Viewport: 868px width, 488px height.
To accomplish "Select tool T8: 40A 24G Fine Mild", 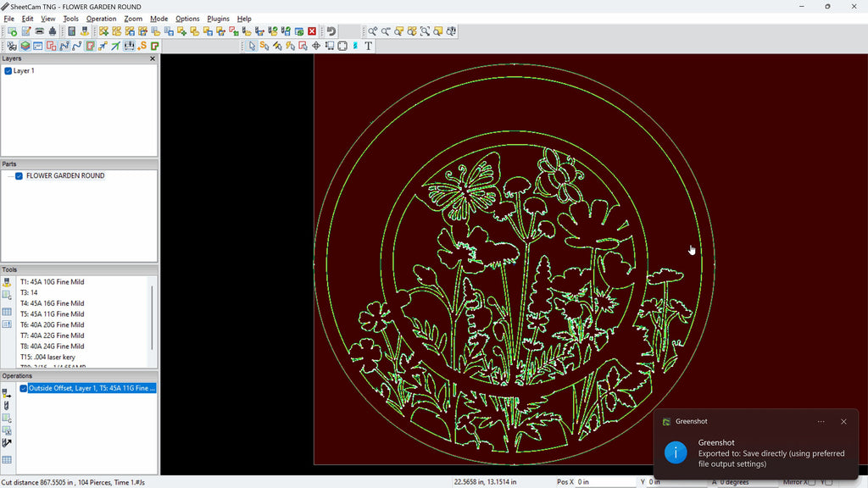I will 52,347.
